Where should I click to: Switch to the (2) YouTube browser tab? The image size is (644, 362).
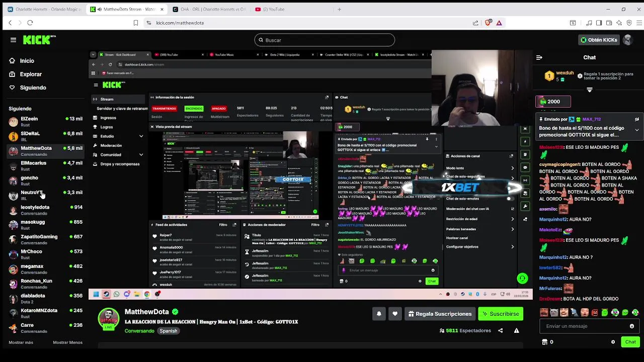click(x=292, y=9)
